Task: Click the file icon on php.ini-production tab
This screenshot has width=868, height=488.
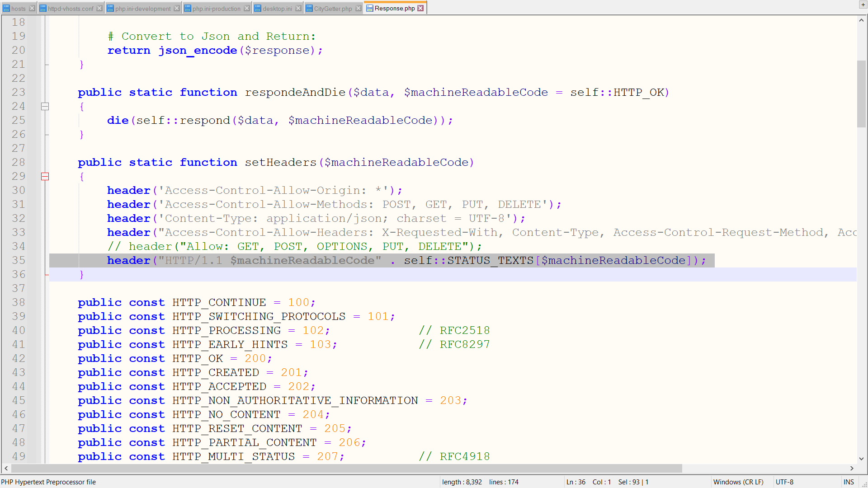Action: pos(188,8)
